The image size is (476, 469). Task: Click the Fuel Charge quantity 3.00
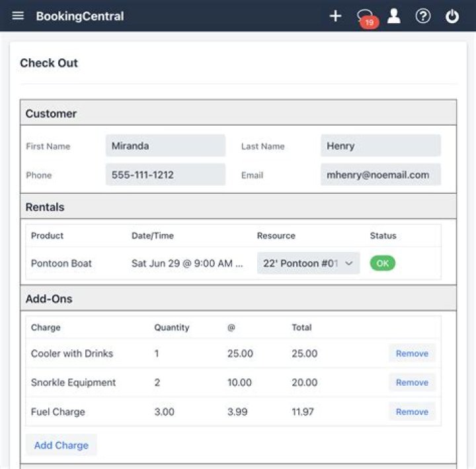coord(164,411)
